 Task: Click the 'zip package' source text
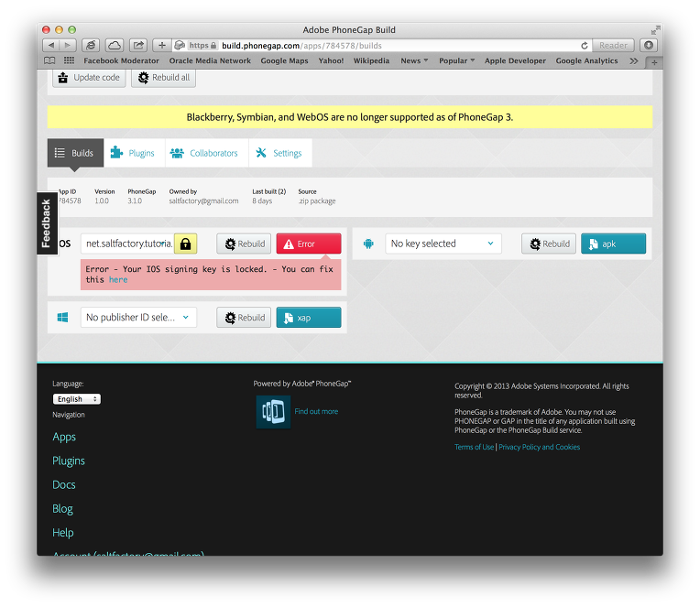pos(317,201)
